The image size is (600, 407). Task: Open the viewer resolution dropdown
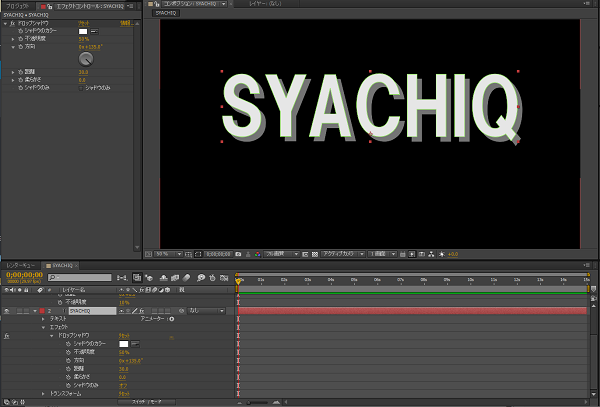click(x=280, y=253)
